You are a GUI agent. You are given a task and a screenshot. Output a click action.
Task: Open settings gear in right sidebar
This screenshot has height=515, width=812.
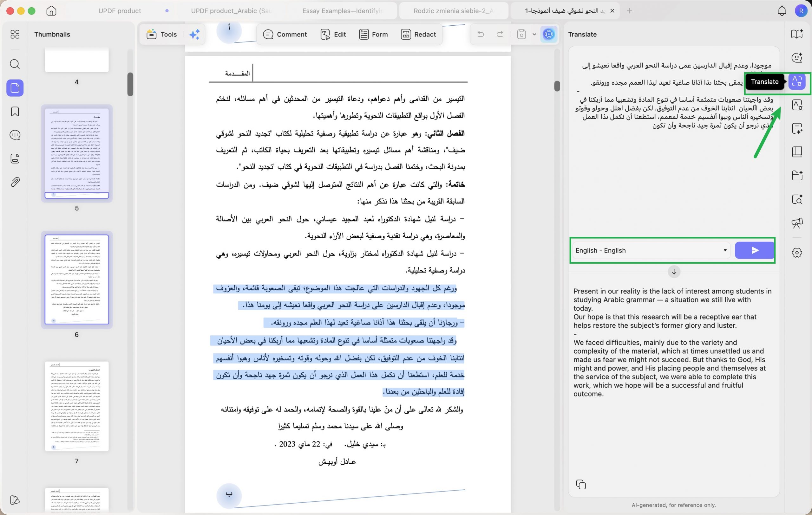(x=797, y=252)
